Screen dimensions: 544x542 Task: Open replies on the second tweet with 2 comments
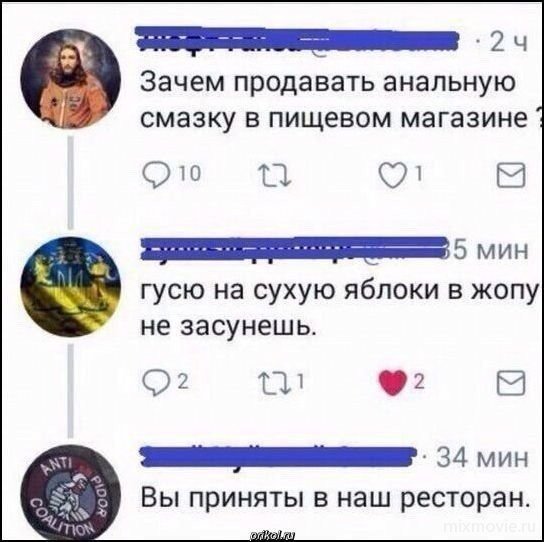(x=166, y=383)
